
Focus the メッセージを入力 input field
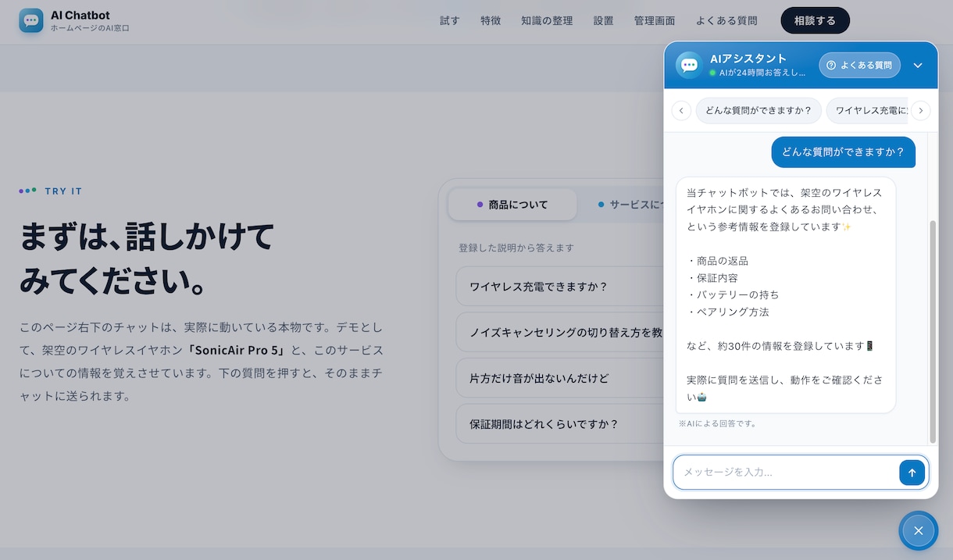(786, 473)
